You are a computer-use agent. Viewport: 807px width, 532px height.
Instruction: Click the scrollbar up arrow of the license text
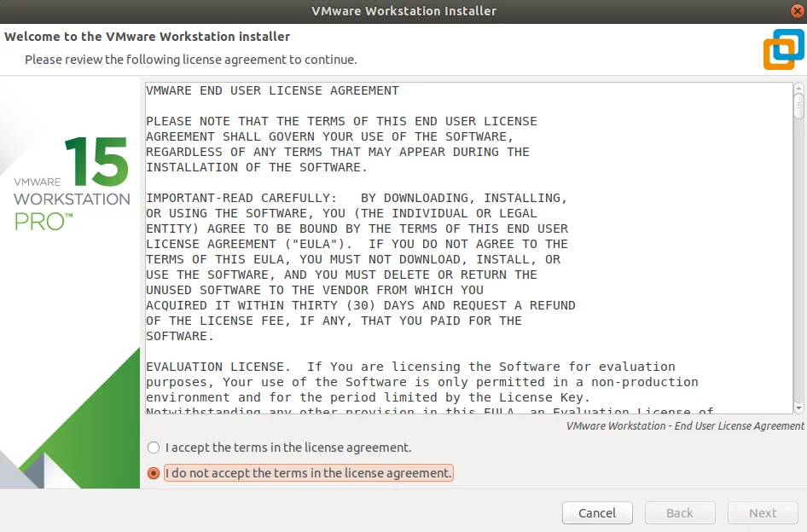click(798, 88)
